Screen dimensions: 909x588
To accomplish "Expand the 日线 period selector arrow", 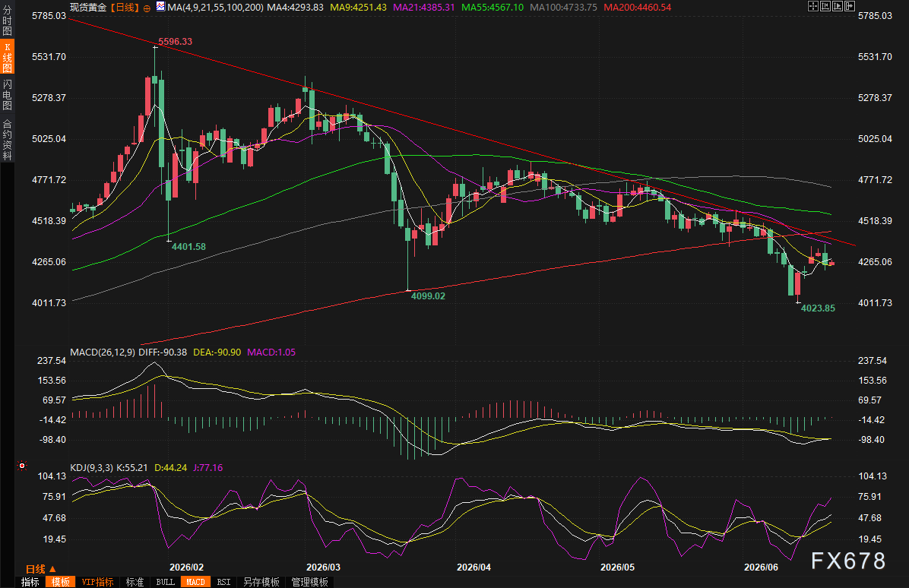I will pyautogui.click(x=52, y=569).
